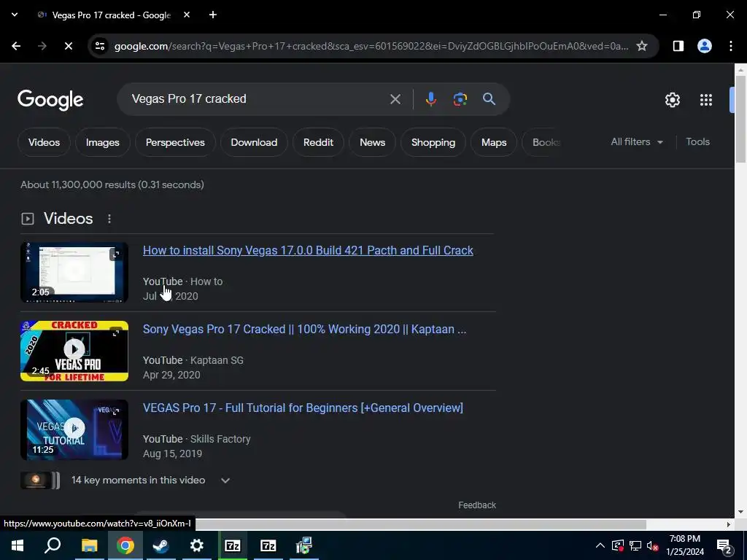
Task: Open the Windows Start menu
Action: pos(18,545)
